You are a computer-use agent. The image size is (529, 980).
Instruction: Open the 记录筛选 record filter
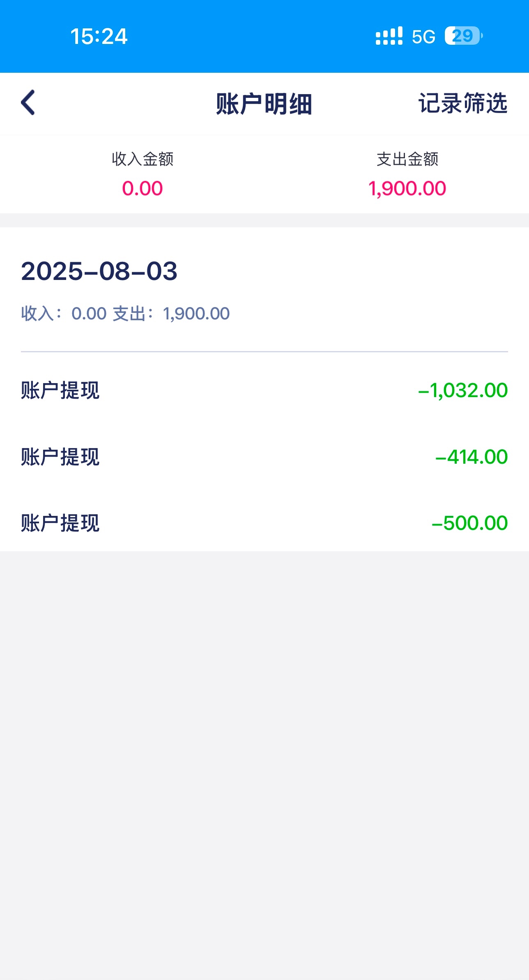click(463, 103)
